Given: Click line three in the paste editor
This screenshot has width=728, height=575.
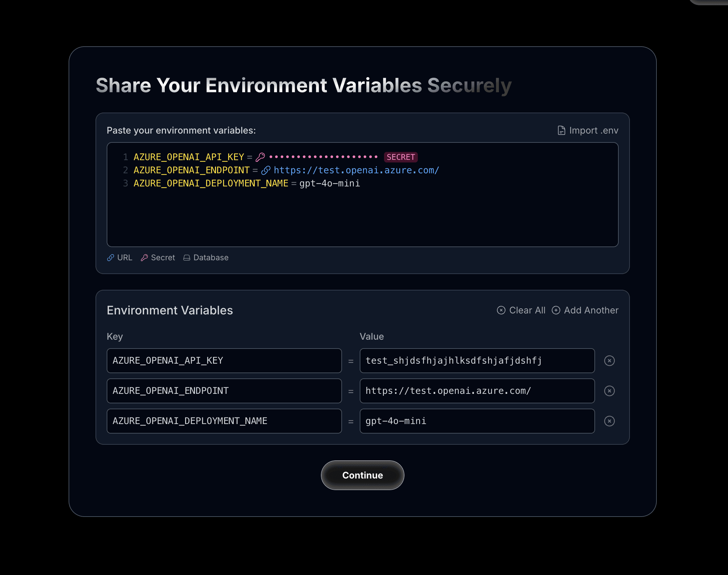Looking at the screenshot, I should click(x=246, y=183).
